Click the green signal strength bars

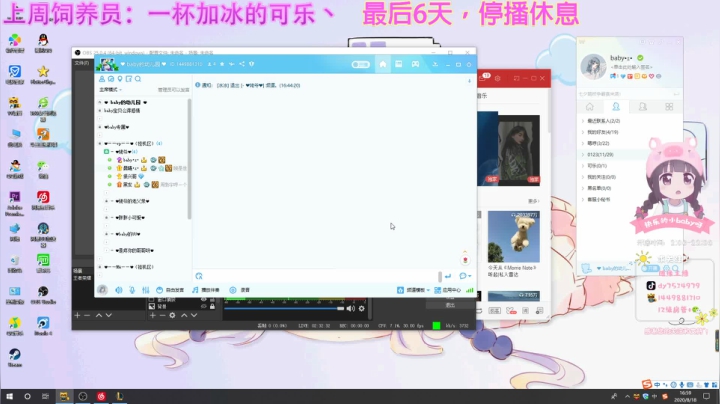[469, 290]
